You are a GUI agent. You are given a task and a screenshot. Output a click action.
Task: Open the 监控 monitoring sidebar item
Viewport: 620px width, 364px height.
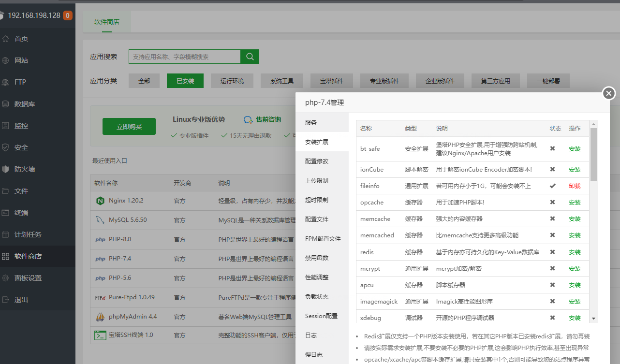coord(38,126)
